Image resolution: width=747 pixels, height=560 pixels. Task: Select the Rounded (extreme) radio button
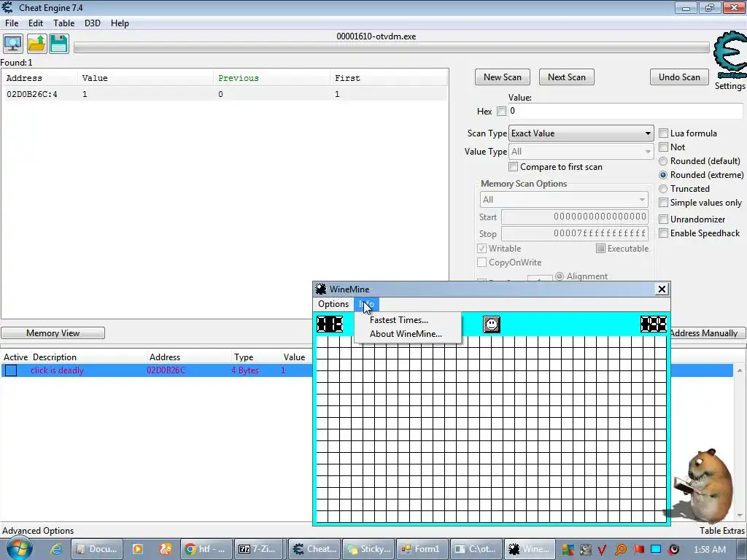coord(663,175)
